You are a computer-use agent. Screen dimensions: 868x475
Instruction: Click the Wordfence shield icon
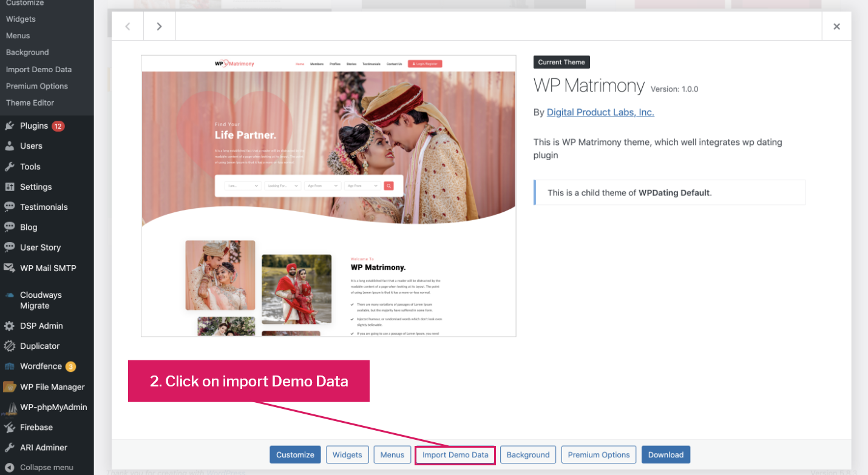point(9,366)
